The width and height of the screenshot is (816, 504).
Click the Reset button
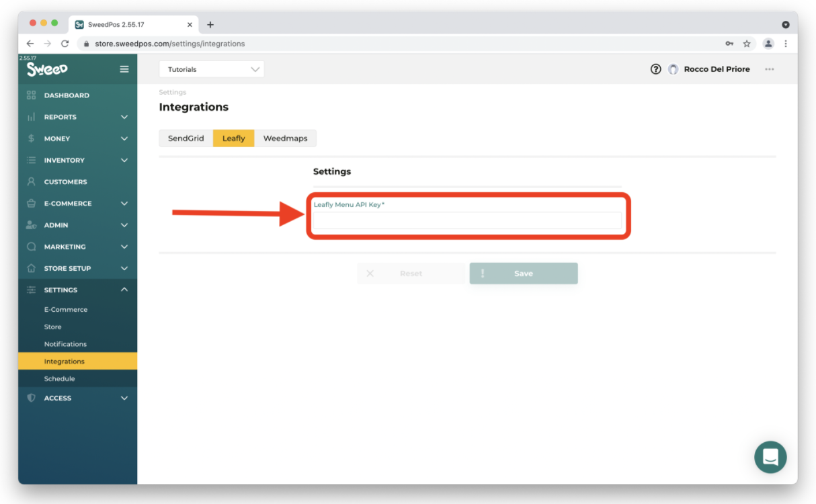(x=411, y=274)
